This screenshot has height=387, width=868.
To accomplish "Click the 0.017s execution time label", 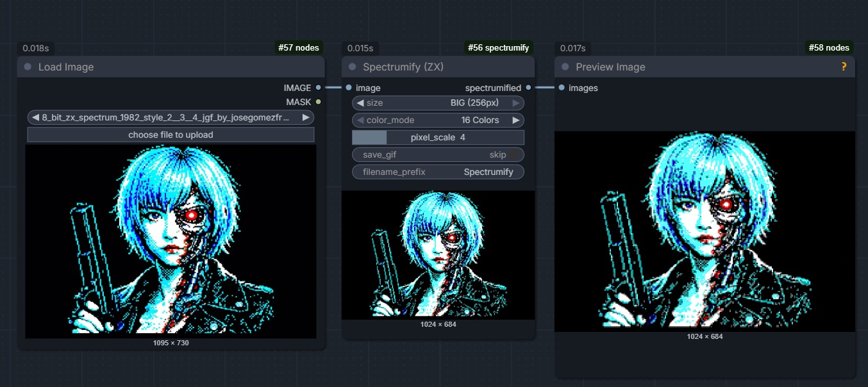I will point(573,48).
